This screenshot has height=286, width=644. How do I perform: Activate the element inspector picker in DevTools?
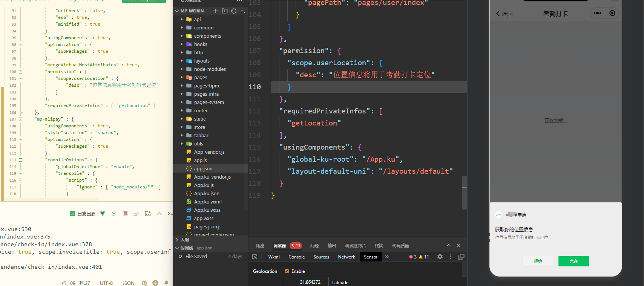255,257
